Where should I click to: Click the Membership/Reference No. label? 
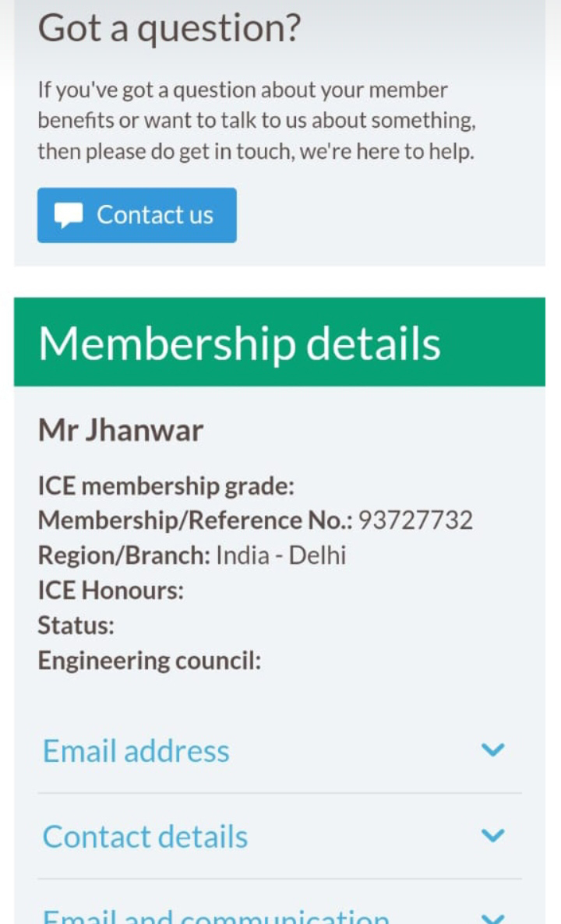195,520
